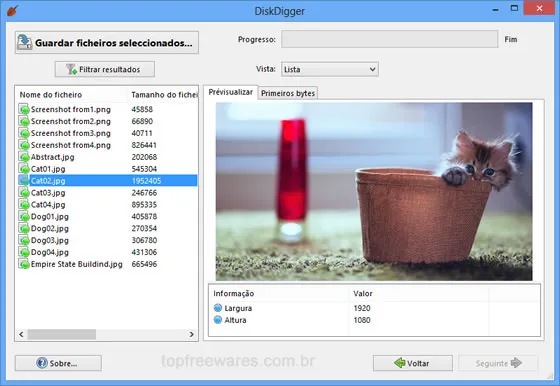560x386 pixels.
Task: Select file Screenshot from1.png
Action: (71, 109)
